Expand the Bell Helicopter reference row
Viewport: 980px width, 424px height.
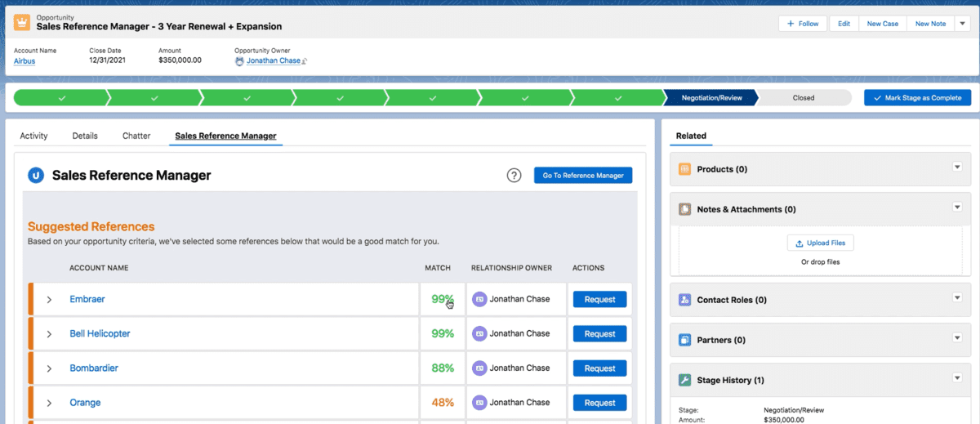click(x=49, y=334)
